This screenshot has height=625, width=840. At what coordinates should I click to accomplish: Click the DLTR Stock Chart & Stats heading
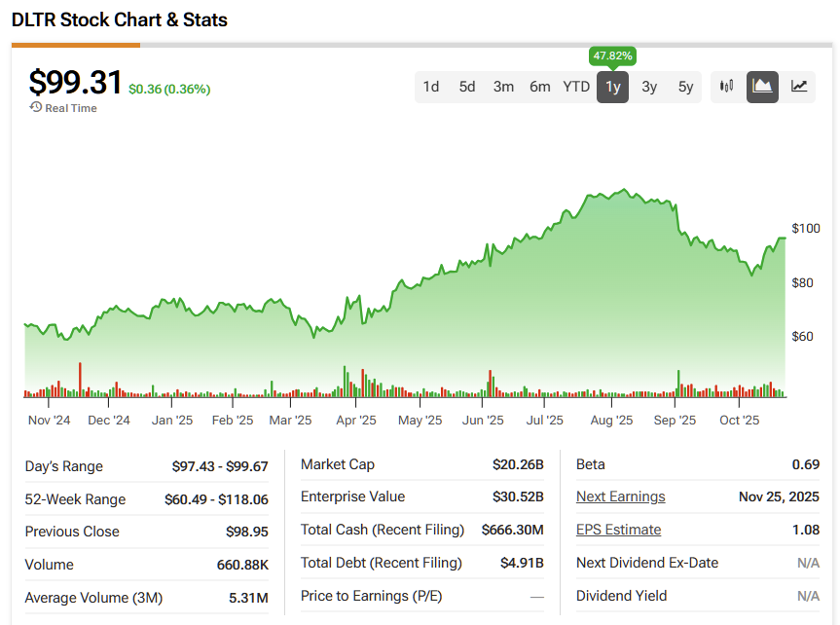pos(120,19)
